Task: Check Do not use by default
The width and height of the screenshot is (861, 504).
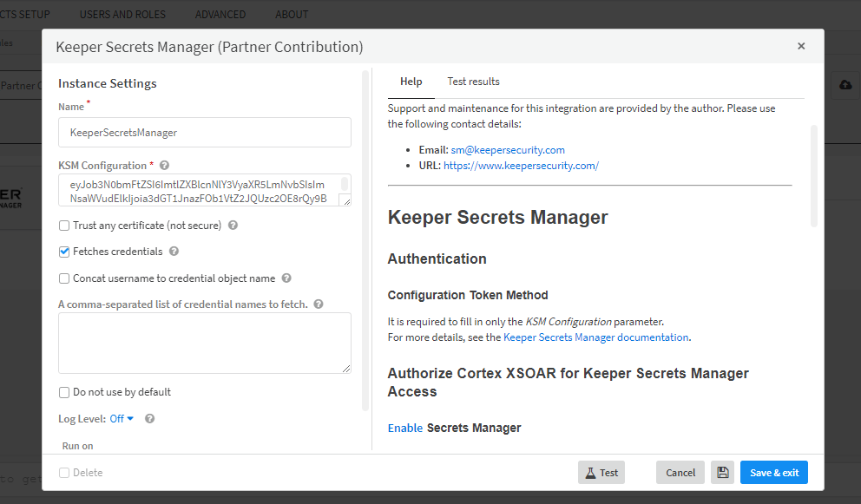Action: pyautogui.click(x=64, y=392)
